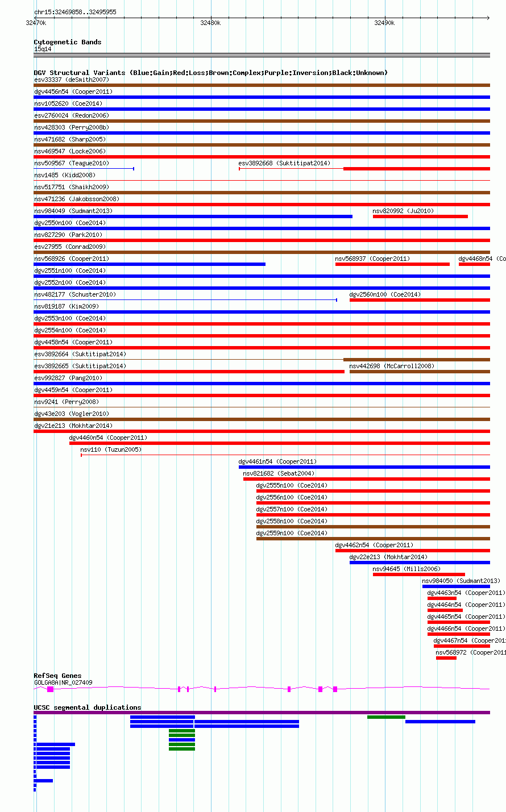Click dgv43e203 (Vogler2010) label
This screenshot has width=506, height=812.
coord(72,414)
